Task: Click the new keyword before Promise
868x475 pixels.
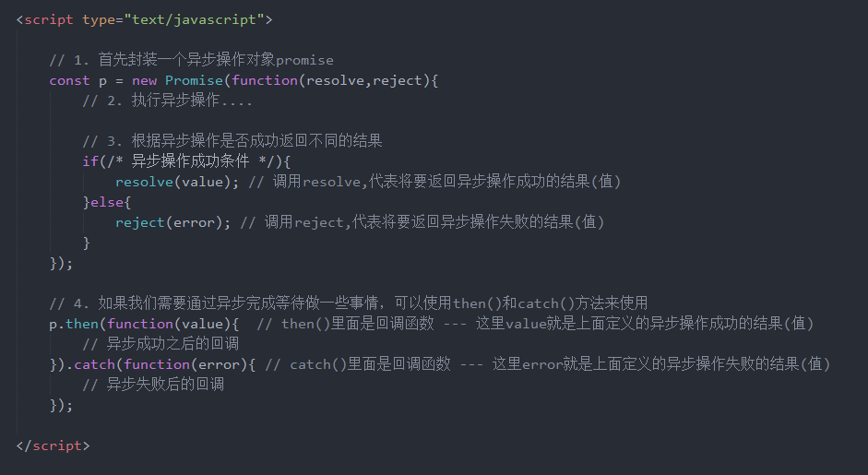Action: (x=144, y=80)
